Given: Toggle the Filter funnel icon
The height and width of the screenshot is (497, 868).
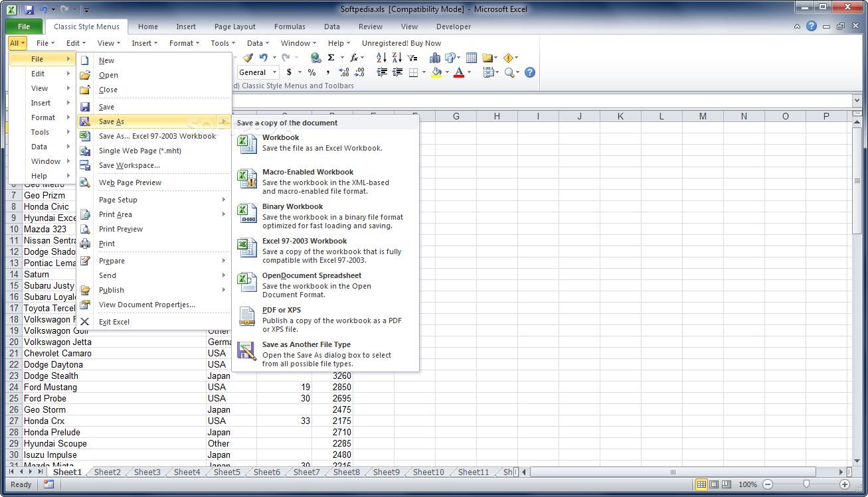Looking at the screenshot, I should pyautogui.click(x=412, y=58).
